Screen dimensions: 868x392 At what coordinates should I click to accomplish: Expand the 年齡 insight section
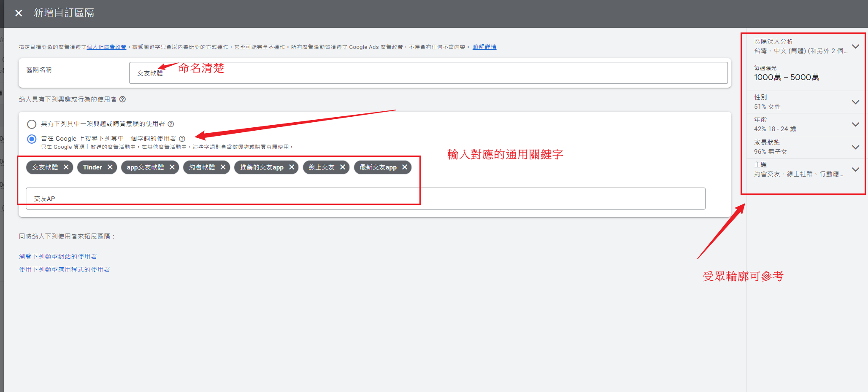point(855,124)
